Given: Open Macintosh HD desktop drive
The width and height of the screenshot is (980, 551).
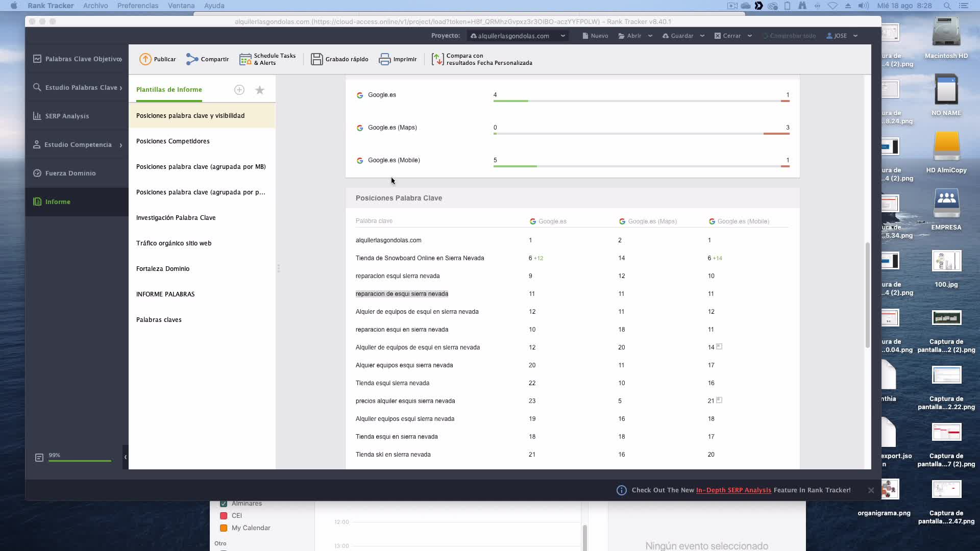Looking at the screenshot, I should pos(946,38).
